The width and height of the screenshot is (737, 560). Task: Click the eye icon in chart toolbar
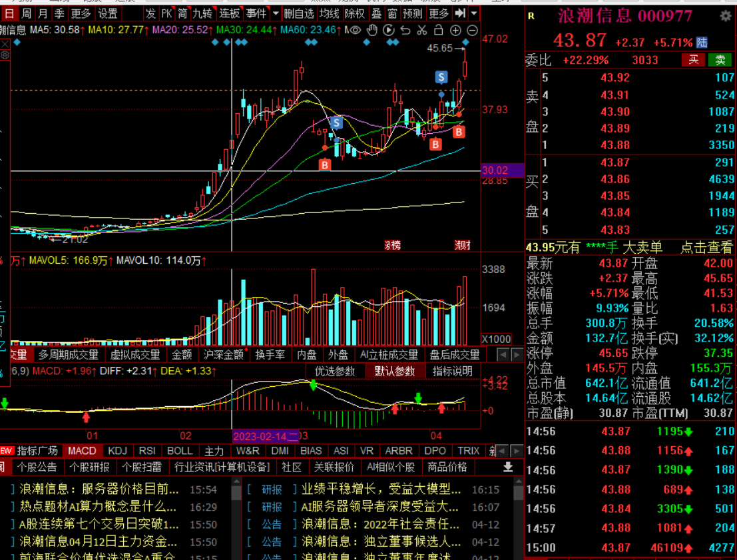coord(356,30)
